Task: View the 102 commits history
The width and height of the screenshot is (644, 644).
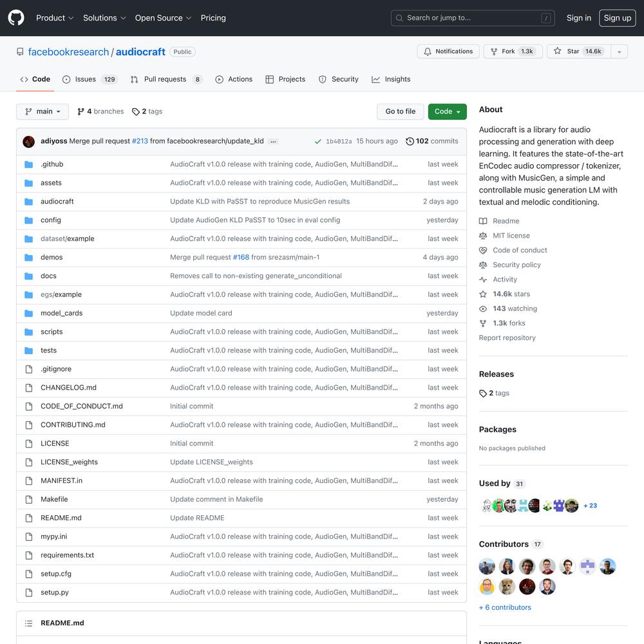Action: 431,141
